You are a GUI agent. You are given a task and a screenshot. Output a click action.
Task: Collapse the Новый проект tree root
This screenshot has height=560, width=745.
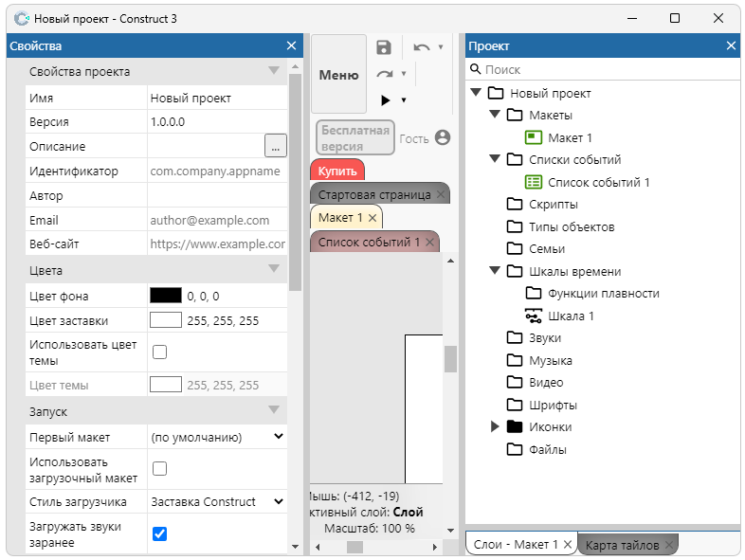point(476,92)
